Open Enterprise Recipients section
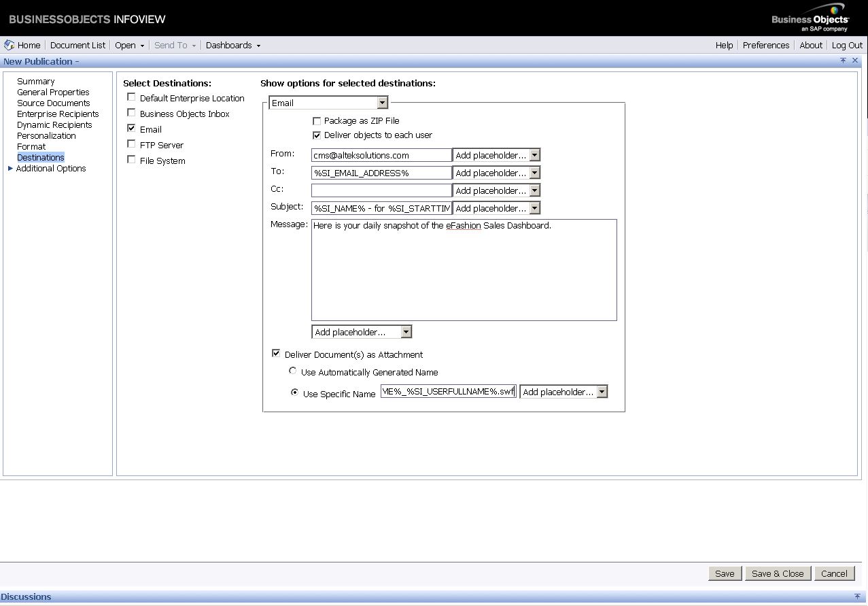The width and height of the screenshot is (868, 606). point(58,114)
